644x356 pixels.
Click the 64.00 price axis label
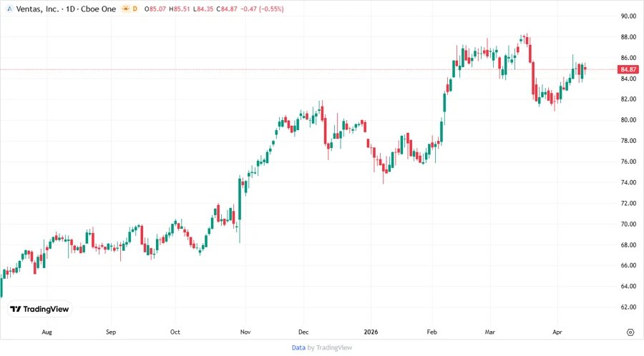tap(628, 286)
